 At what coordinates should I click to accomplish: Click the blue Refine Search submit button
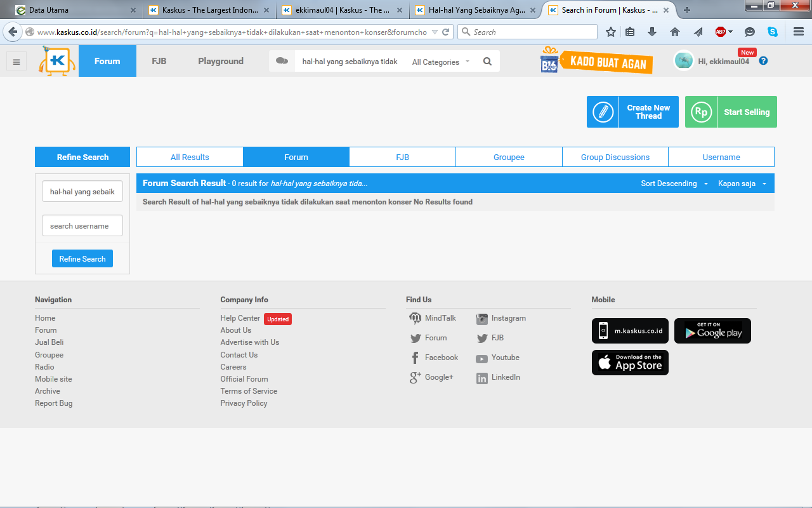click(82, 258)
